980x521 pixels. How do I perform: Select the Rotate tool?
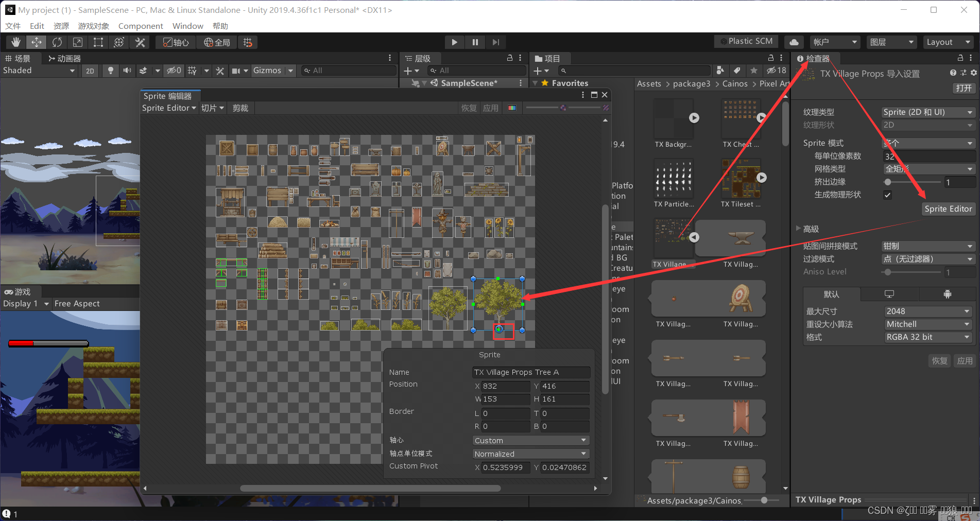[x=57, y=42]
